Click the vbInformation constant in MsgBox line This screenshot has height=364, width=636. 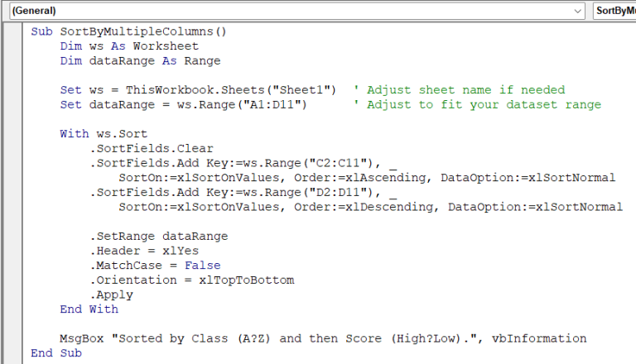click(539, 338)
